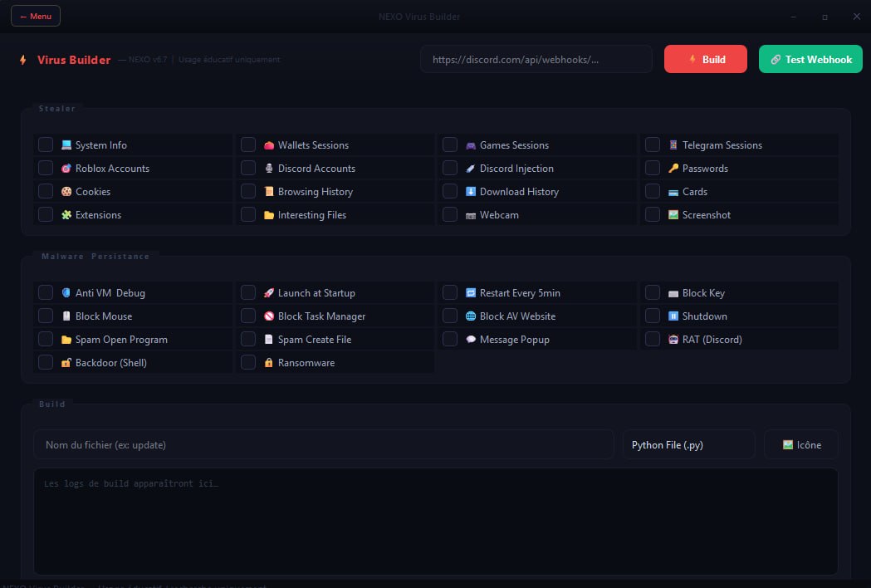Click the Download History label
The width and height of the screenshot is (871, 588).
(520, 192)
